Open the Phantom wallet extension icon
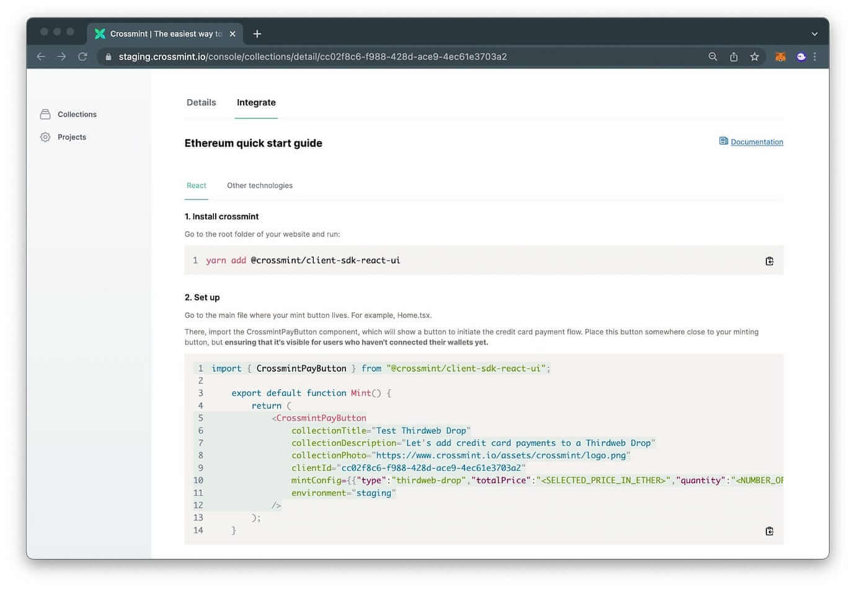868x596 pixels. click(801, 57)
